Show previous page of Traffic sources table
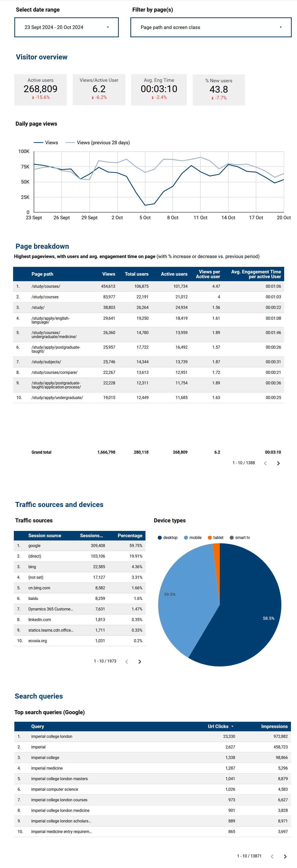 click(x=127, y=662)
